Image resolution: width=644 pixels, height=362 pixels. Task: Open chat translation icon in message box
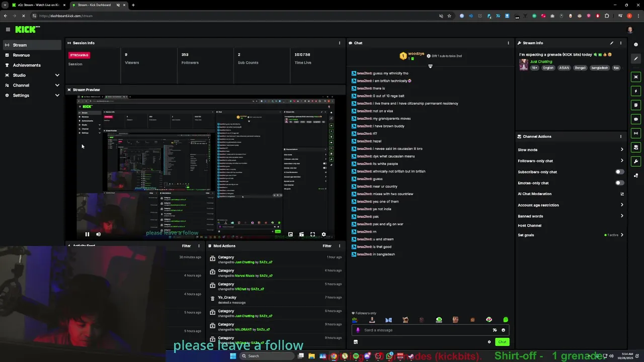pos(495,330)
